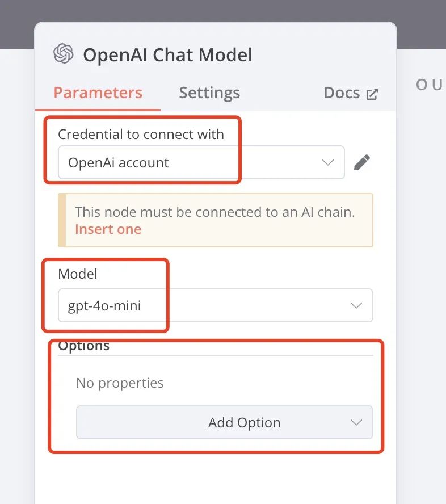Click the No properties text
Screen dimensions: 446x504
[120, 383]
